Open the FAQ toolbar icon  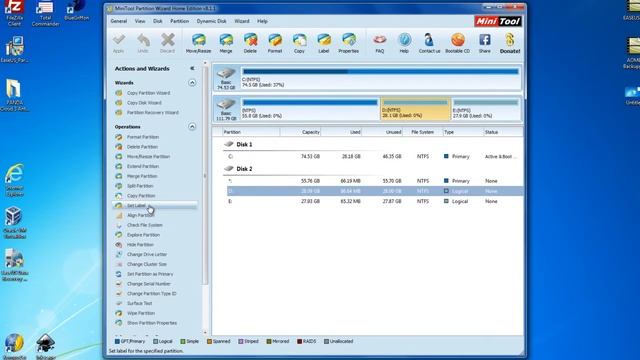click(x=380, y=43)
